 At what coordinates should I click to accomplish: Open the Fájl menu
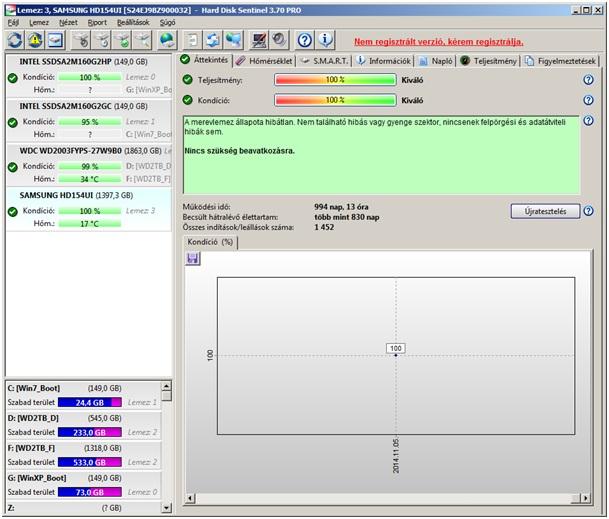coord(13,21)
